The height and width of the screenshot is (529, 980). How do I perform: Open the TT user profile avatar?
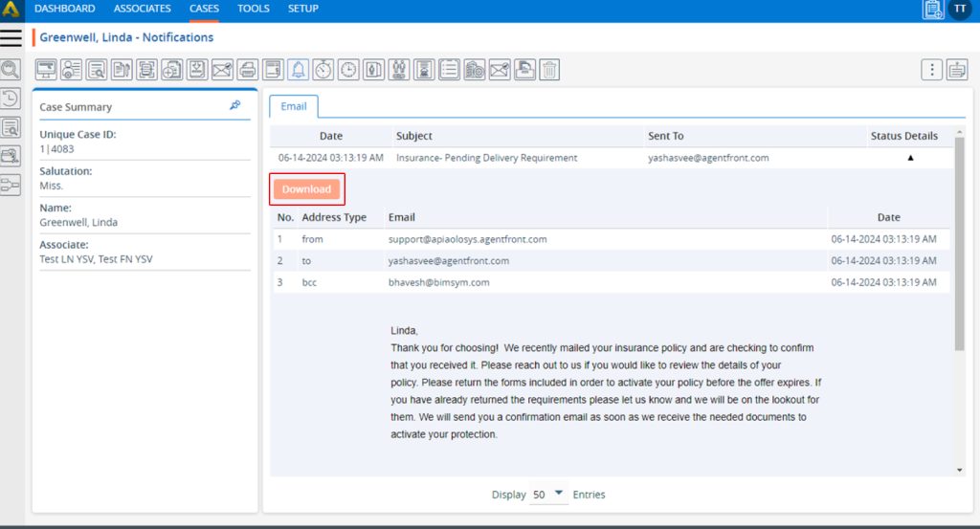click(960, 10)
